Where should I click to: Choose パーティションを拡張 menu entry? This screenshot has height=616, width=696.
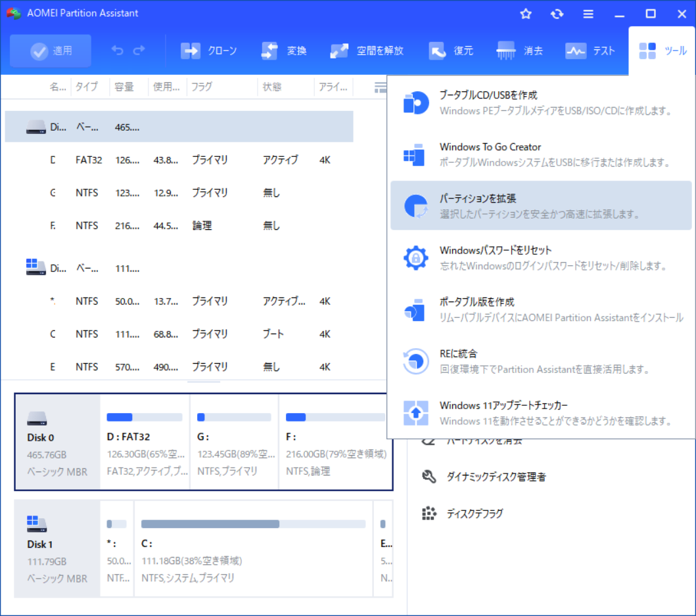[541, 206]
